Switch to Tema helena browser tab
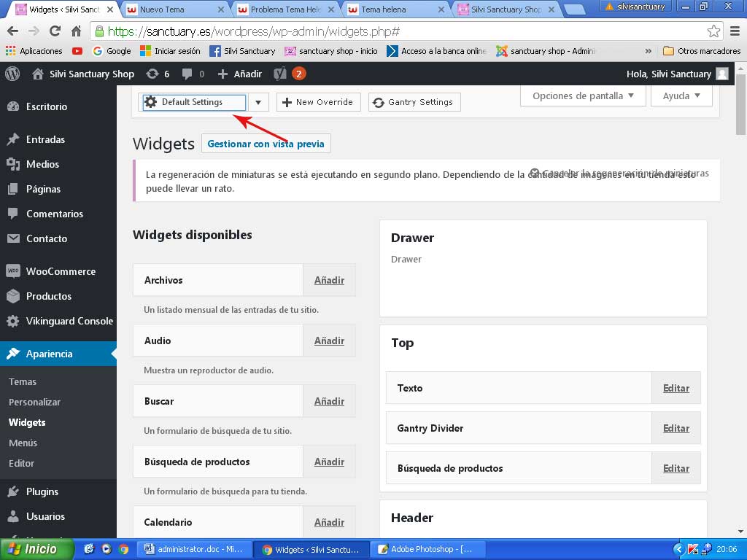Viewport: 747px width, 560px height. 395,9
